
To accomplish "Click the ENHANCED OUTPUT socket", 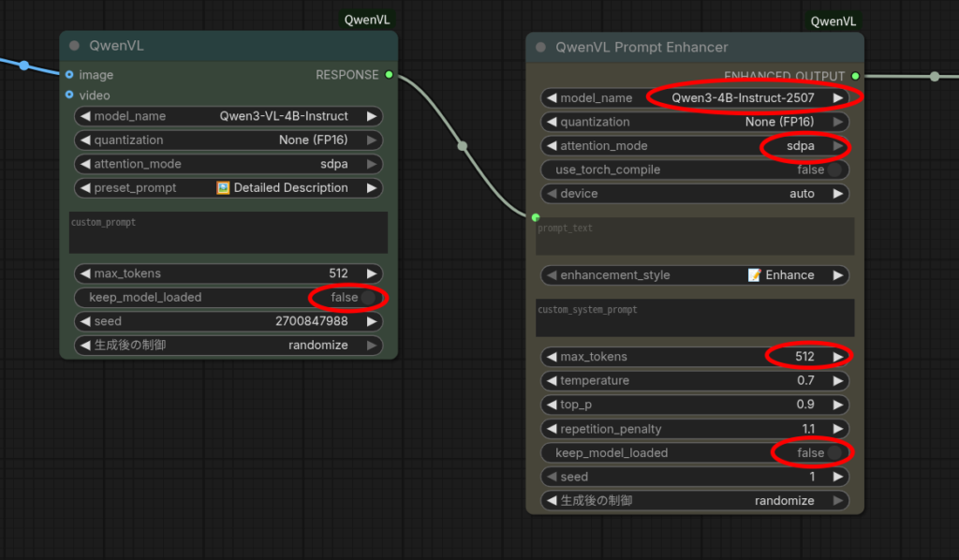I will (855, 76).
